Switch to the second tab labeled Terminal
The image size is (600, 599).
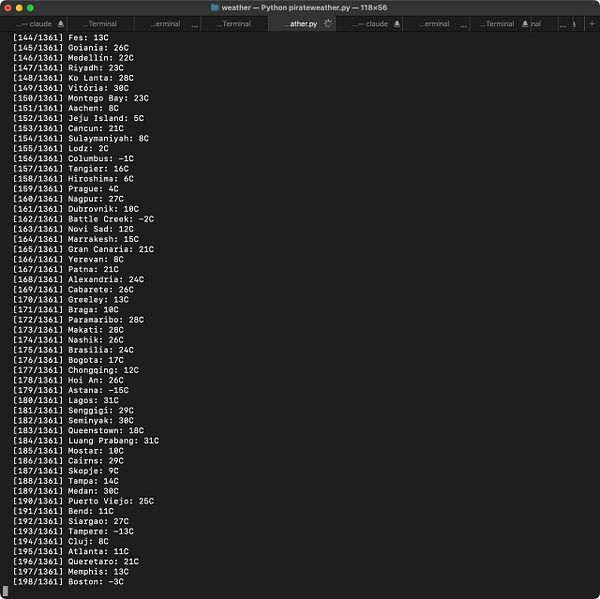pos(100,24)
